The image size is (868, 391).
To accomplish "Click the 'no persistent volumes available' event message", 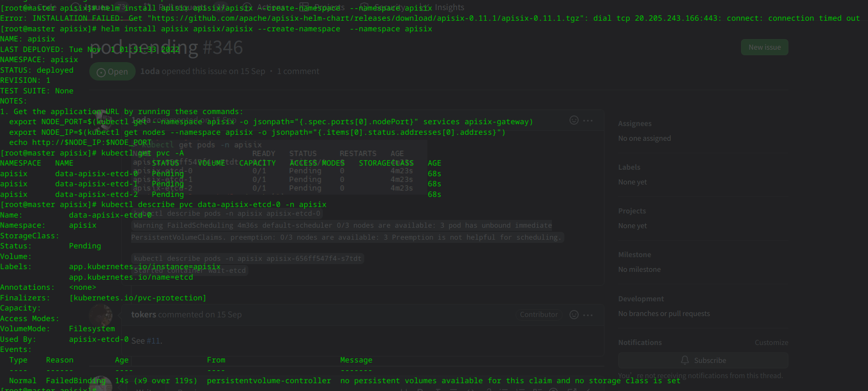I will click(x=511, y=381).
